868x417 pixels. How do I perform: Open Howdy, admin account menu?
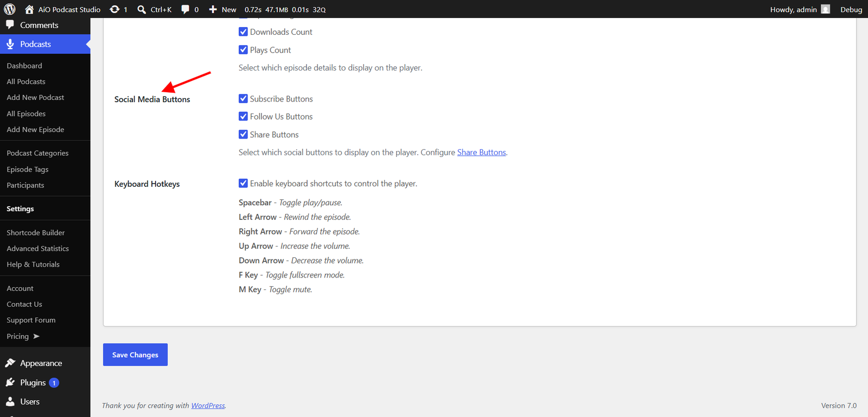tap(800, 9)
